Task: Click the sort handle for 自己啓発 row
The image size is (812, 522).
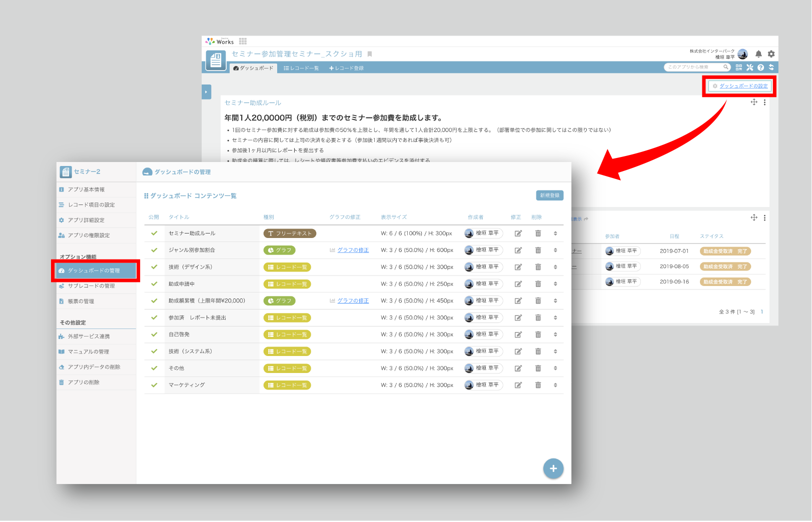Action: (555, 334)
